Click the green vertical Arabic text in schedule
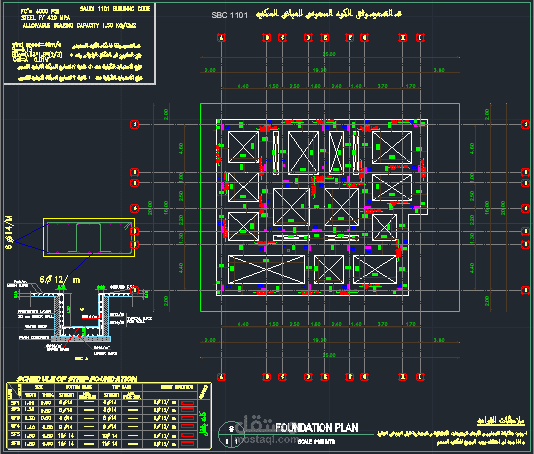The height and width of the screenshot is (454, 534). pyautogui.click(x=204, y=423)
